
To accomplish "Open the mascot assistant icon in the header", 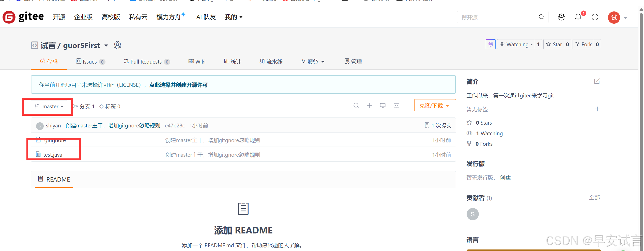I will [x=561, y=17].
